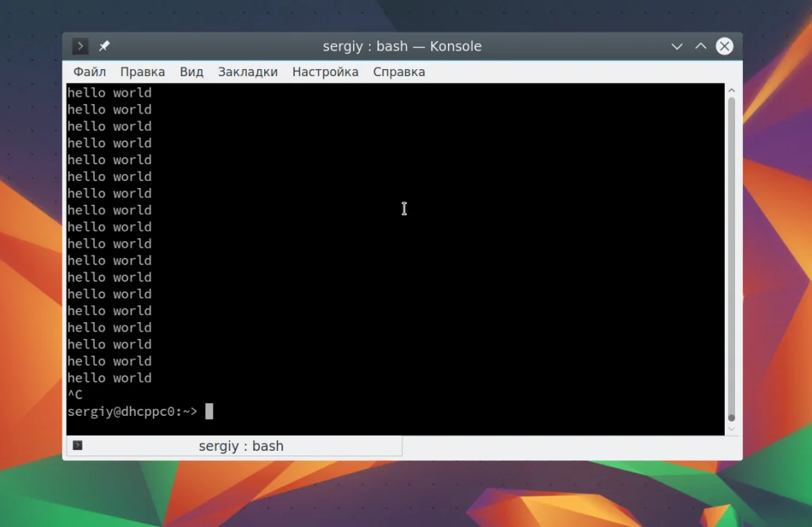Click the first 'hello world' line

click(x=109, y=93)
